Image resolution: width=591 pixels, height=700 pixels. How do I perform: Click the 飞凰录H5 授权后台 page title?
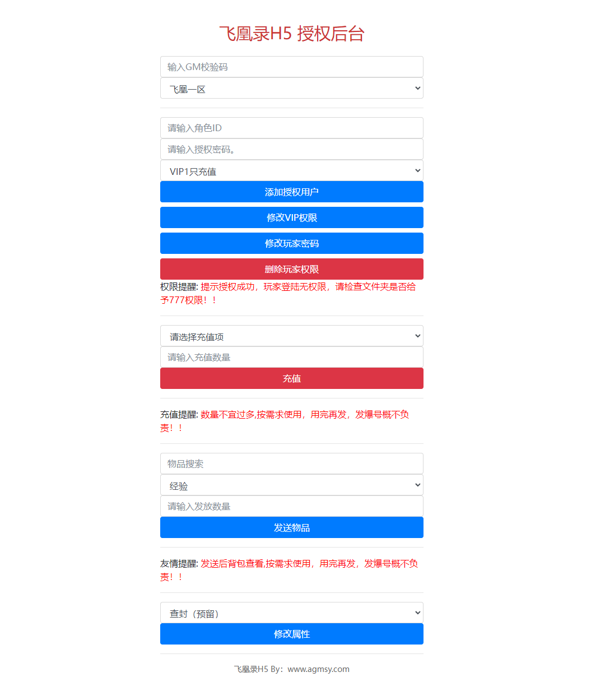point(291,34)
